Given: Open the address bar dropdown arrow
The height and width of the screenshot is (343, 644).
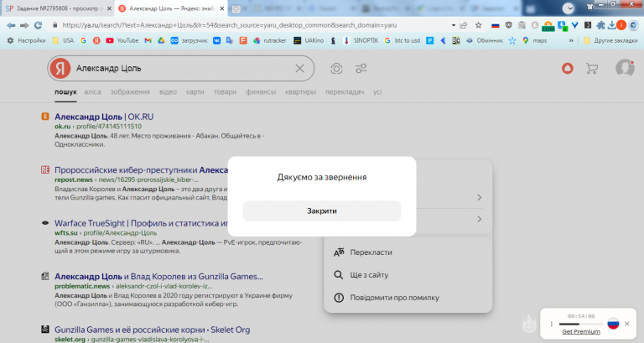Looking at the screenshot, I should (x=454, y=25).
